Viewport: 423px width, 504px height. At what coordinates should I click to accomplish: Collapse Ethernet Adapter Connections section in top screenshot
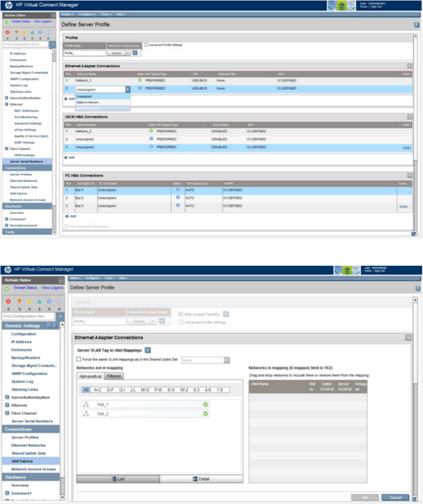(409, 66)
